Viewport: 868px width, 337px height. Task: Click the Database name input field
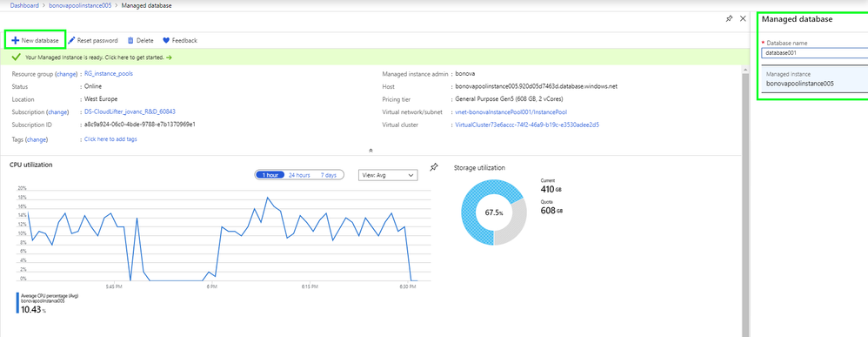click(x=814, y=53)
